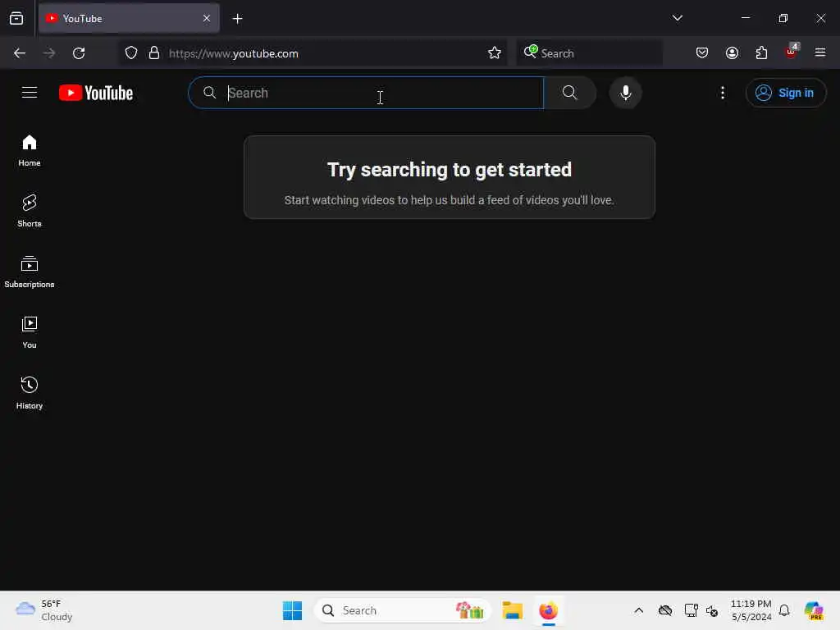Click the YouTube search magnifier button
The image size is (840, 630).
570,93
